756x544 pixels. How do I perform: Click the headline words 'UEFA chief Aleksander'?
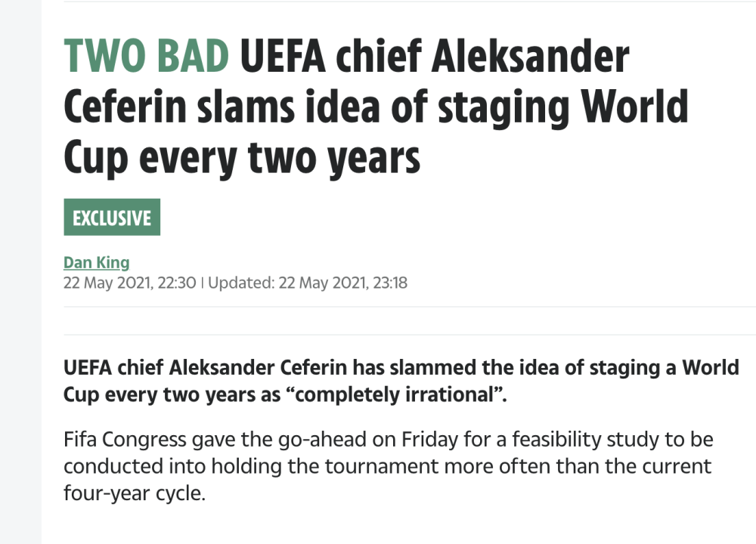[435, 56]
